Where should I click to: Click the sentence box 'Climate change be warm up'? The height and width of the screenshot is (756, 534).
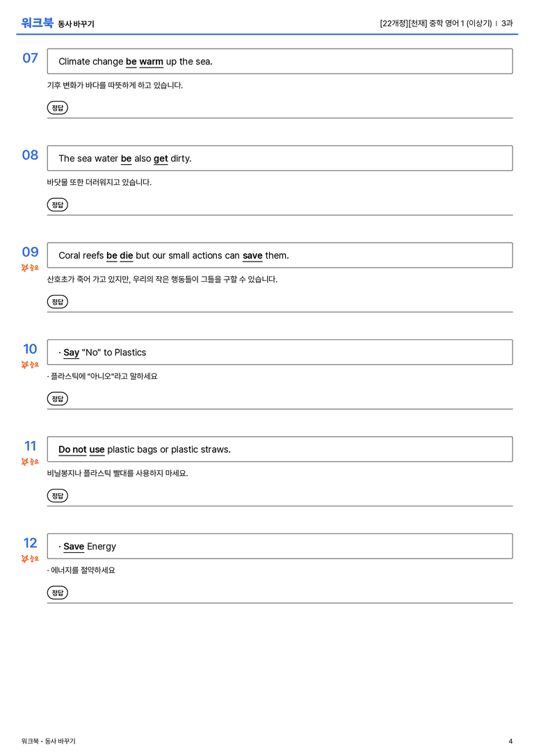[280, 61]
